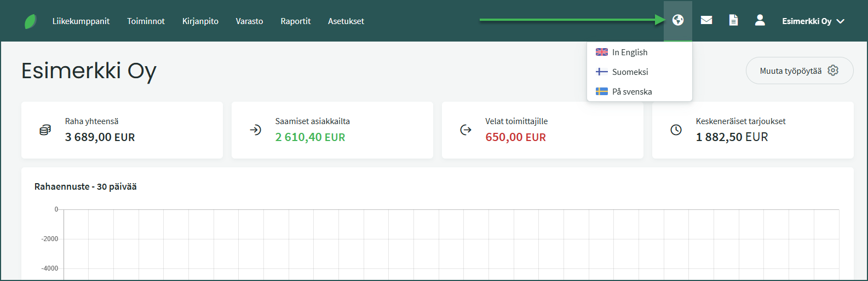This screenshot has height=281, width=868.
Task: Switch language to In English
Action: tap(629, 52)
